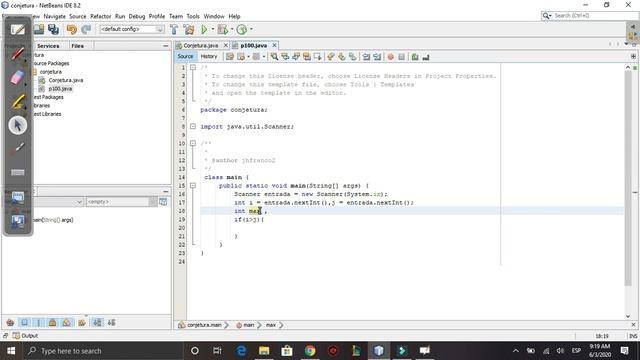Select the arrow pointer annotation tool
Screen dimensions: 640x360
pos(18,125)
